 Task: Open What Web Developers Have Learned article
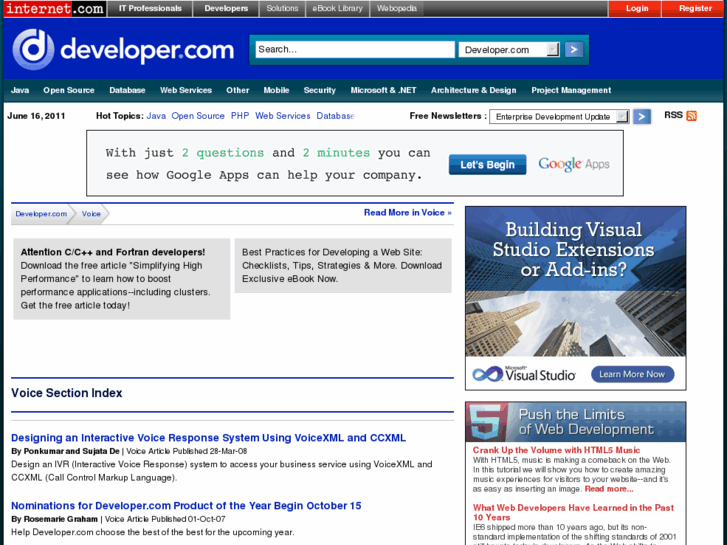[x=573, y=512]
